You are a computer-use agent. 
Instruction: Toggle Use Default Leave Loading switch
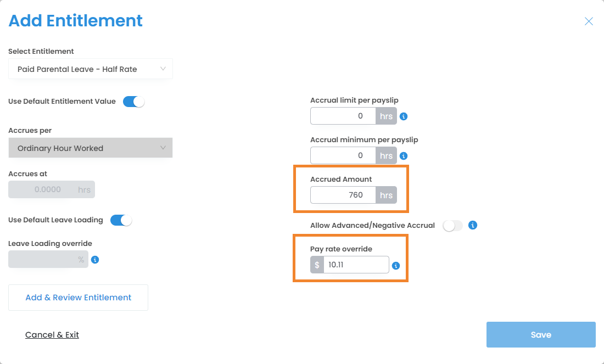point(121,220)
